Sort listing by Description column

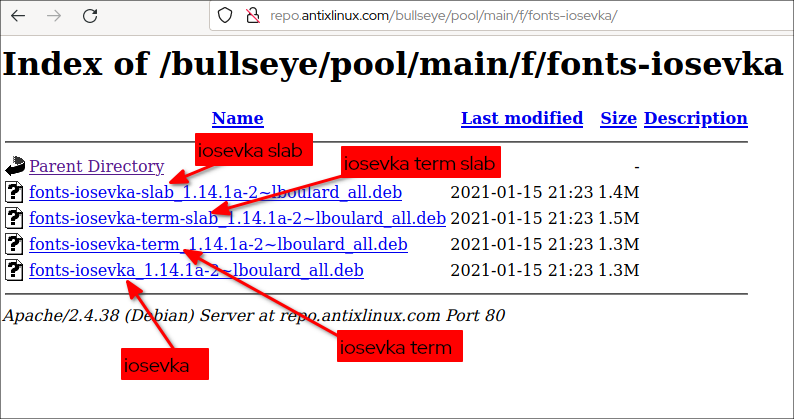click(696, 118)
